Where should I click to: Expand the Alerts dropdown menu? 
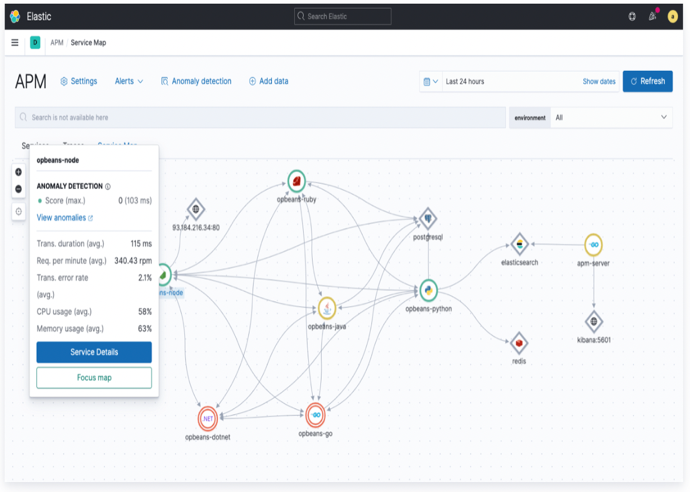click(128, 81)
